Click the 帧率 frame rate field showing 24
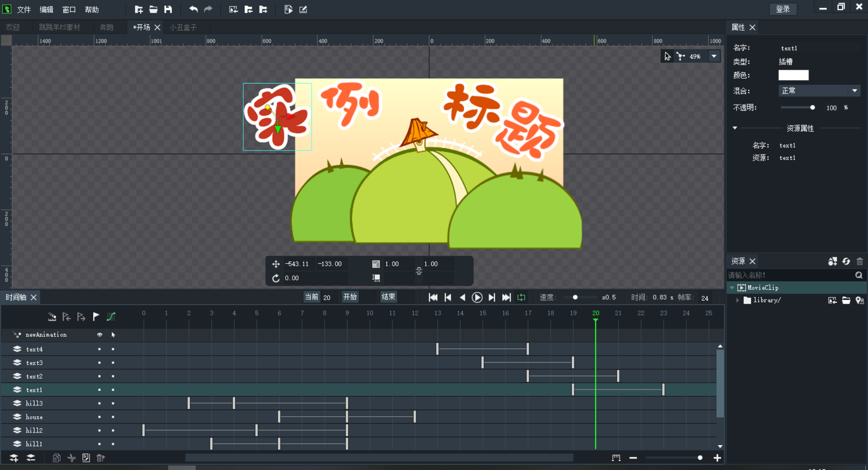The image size is (868, 470). [705, 298]
